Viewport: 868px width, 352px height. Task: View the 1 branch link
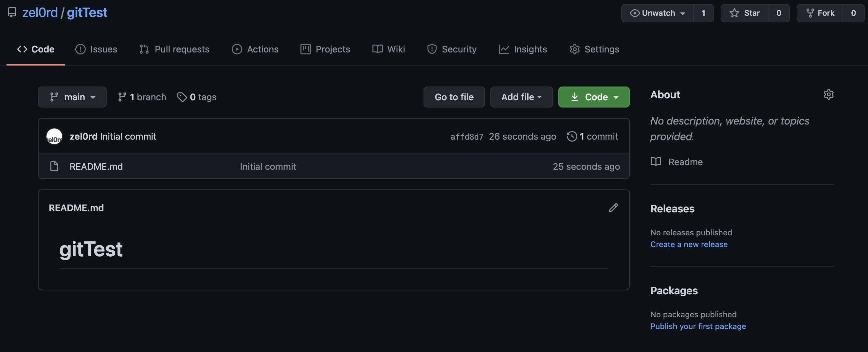[142, 97]
